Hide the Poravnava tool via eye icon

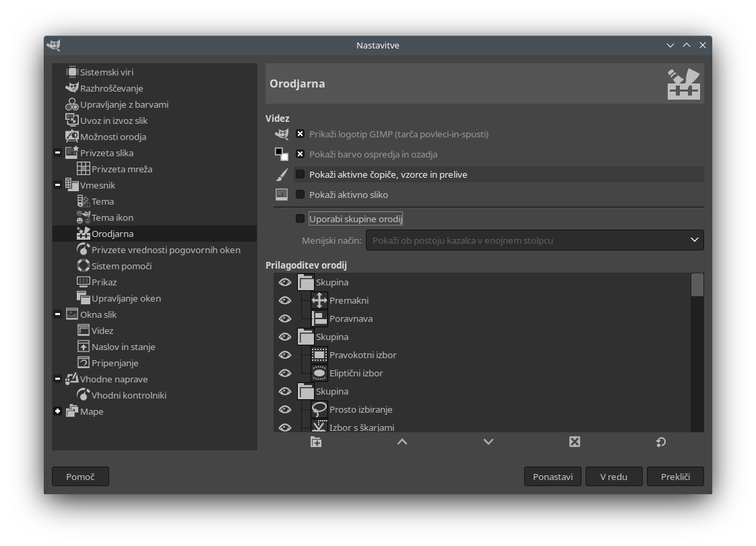285,318
